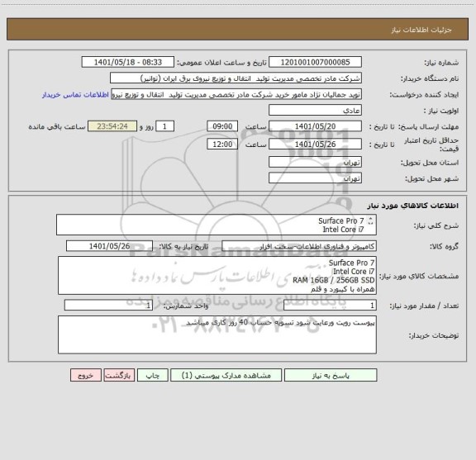Click label توضیحات خریدار
476x460 pixels.
tap(434, 335)
